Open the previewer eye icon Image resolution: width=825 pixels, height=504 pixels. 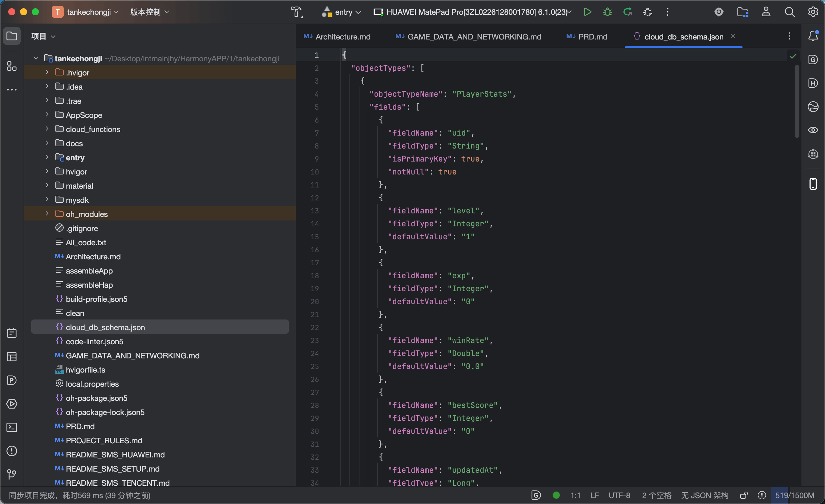[813, 130]
